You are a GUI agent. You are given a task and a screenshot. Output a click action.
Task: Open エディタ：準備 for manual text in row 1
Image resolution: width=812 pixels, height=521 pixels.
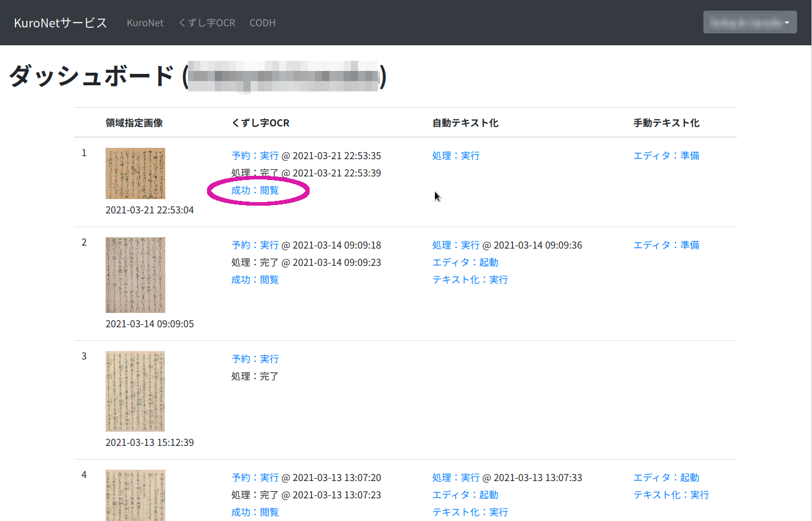pyautogui.click(x=666, y=155)
